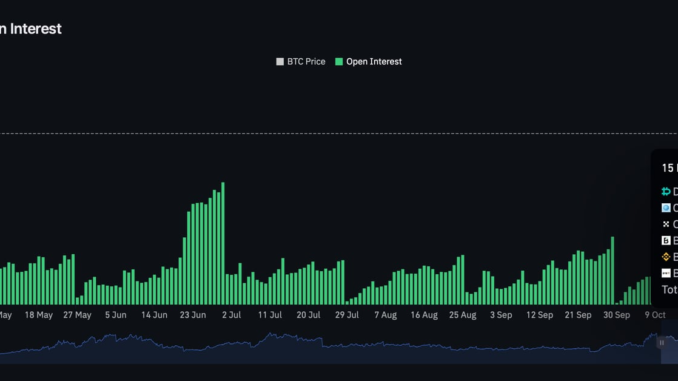Click the OKX logo icon in tooltip
The image size is (678, 381).
tap(666, 224)
